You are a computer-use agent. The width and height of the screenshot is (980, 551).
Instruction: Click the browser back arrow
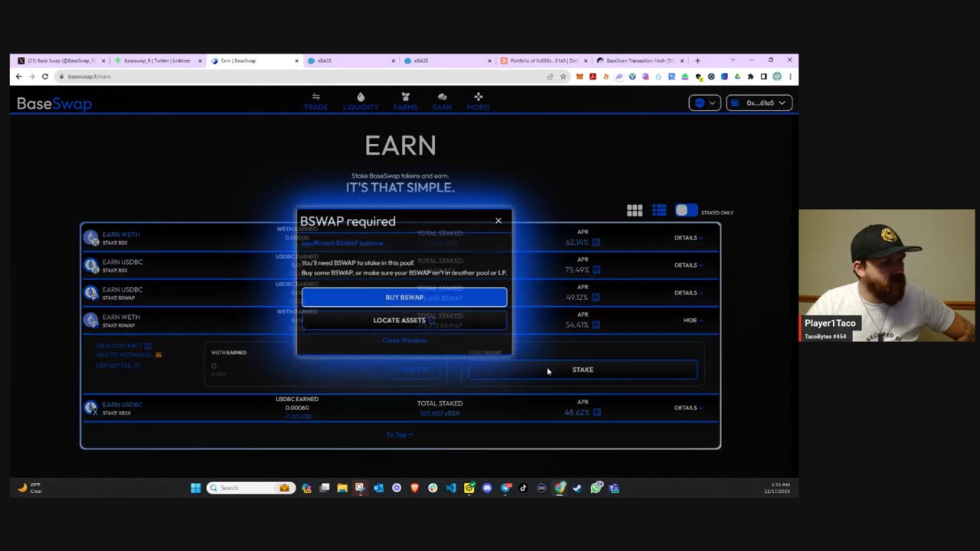coord(19,77)
